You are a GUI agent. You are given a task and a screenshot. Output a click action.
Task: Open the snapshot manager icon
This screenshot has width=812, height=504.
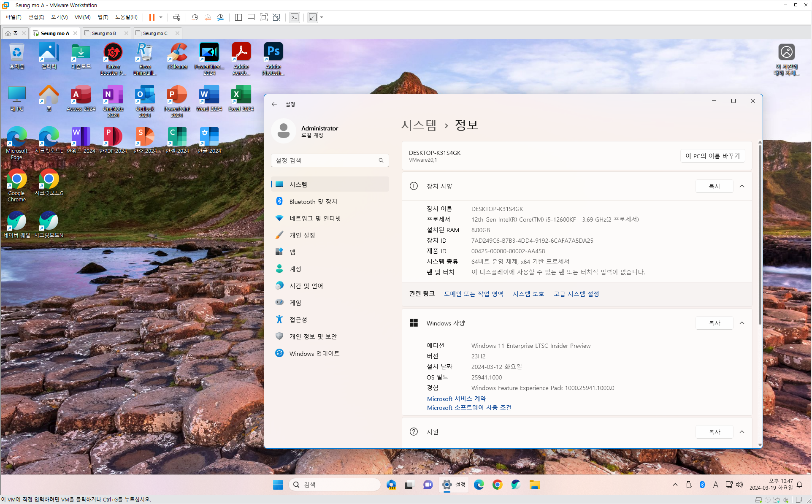tap(220, 17)
